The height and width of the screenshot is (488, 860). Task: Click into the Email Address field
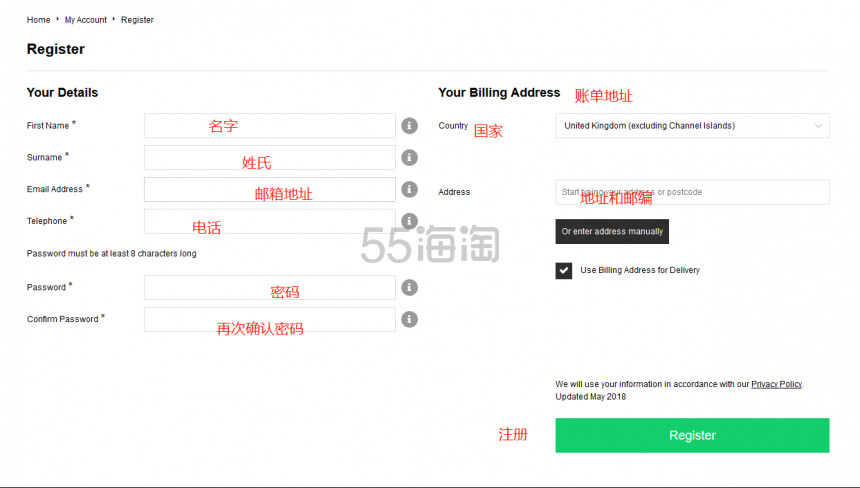[270, 189]
